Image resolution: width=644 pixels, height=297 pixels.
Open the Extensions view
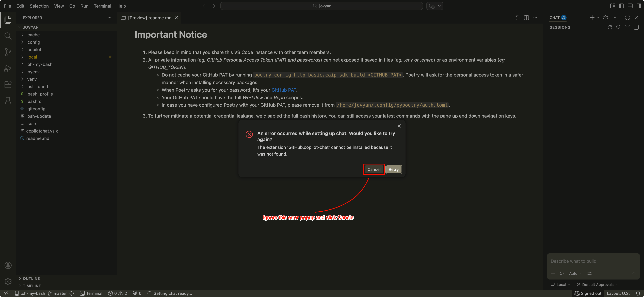click(8, 84)
